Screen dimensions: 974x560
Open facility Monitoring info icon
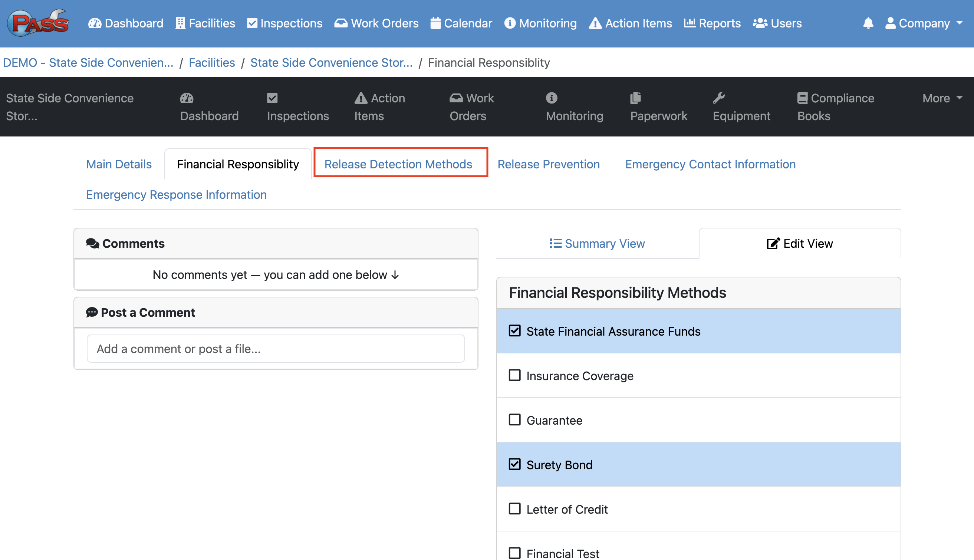click(551, 98)
